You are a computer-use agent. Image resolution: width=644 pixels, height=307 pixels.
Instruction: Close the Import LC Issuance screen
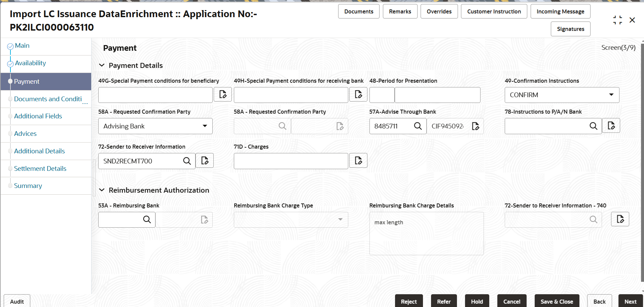point(632,20)
